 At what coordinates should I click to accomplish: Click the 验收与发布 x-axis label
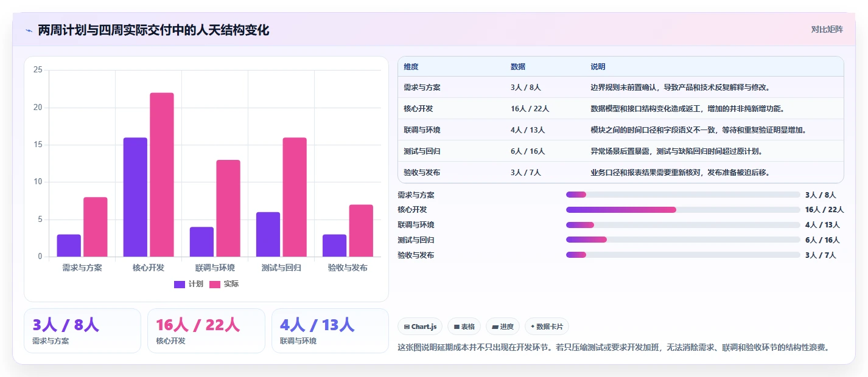348,268
